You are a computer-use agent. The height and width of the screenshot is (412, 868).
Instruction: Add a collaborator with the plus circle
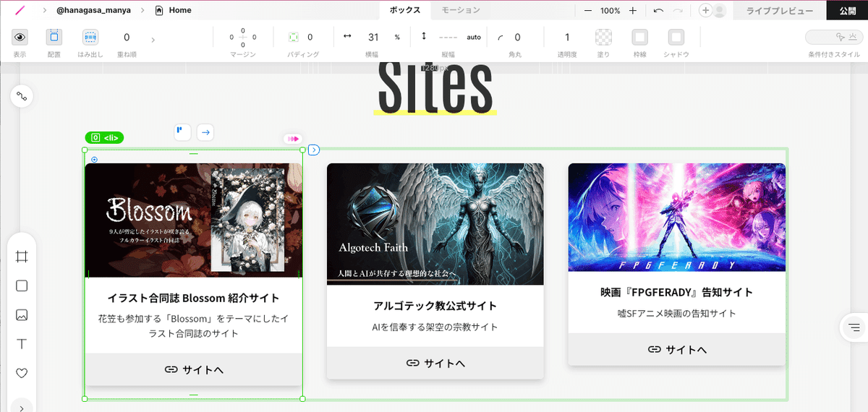[x=705, y=11]
